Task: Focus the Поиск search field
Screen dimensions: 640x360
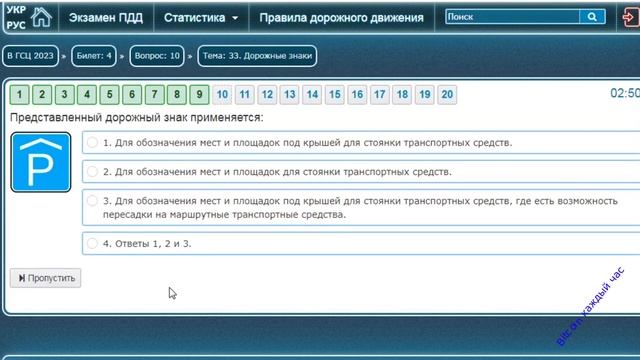Action: (x=512, y=17)
